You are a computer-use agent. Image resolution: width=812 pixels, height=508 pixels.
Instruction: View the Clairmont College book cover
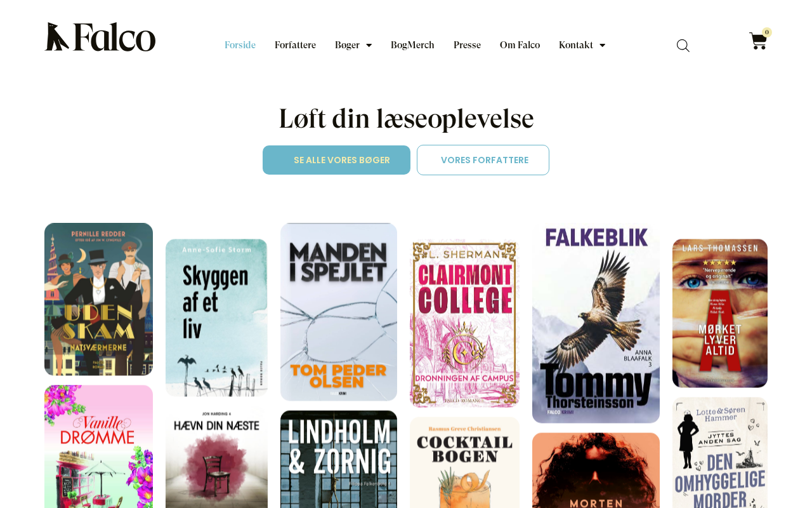coord(464,323)
